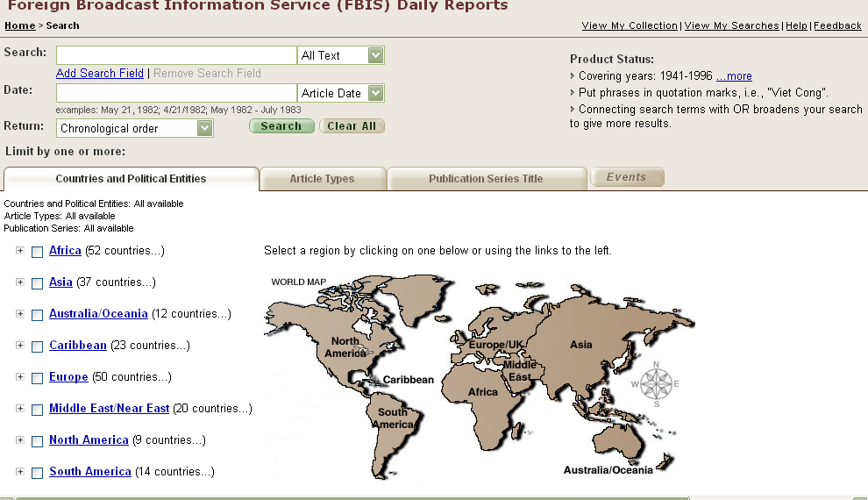Expand the Asia region tree
Image resolution: width=868 pixels, height=500 pixels.
click(x=20, y=282)
